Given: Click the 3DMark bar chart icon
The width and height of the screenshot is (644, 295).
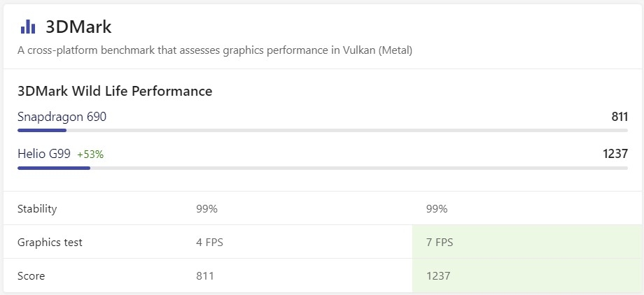Looking at the screenshot, I should tap(28, 27).
